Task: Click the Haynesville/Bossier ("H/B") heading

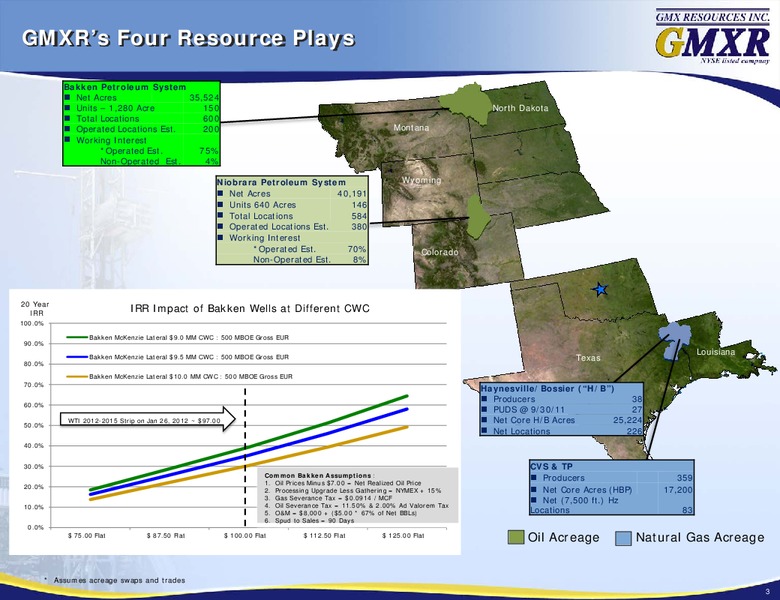Action: pos(547,389)
